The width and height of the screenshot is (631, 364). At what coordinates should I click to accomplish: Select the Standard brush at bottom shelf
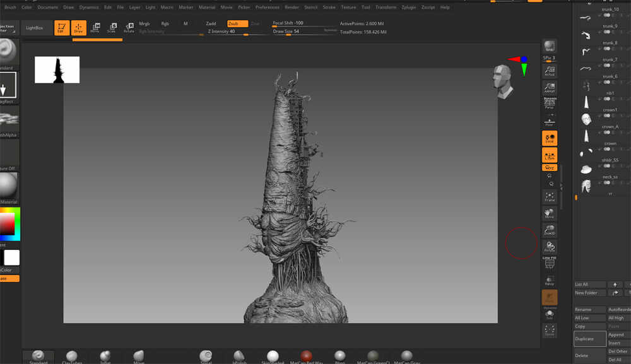38,357
